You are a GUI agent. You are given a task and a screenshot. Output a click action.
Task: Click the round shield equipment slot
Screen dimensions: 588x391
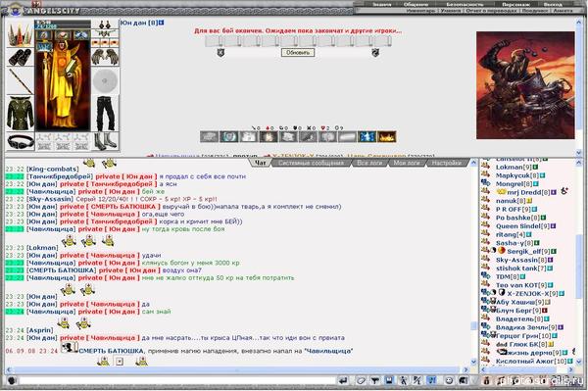[105, 80]
